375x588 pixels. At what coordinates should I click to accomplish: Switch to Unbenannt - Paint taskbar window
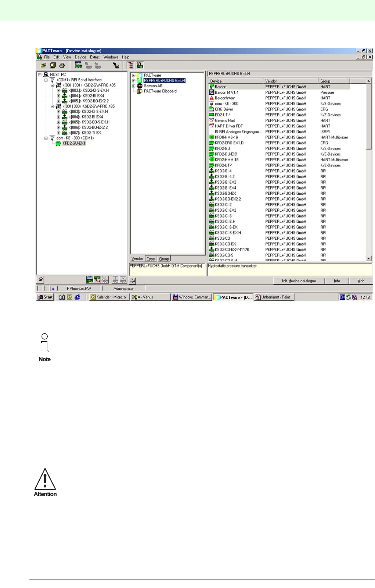click(x=274, y=297)
